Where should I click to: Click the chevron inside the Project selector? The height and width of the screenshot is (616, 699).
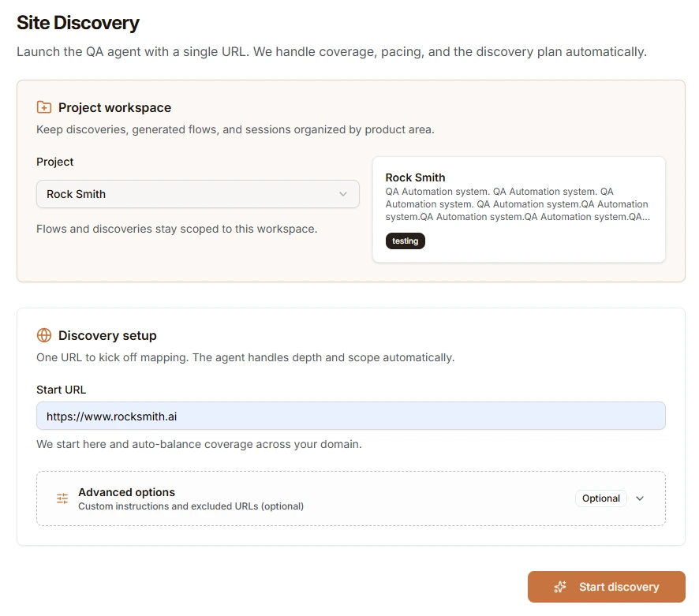[x=343, y=194]
